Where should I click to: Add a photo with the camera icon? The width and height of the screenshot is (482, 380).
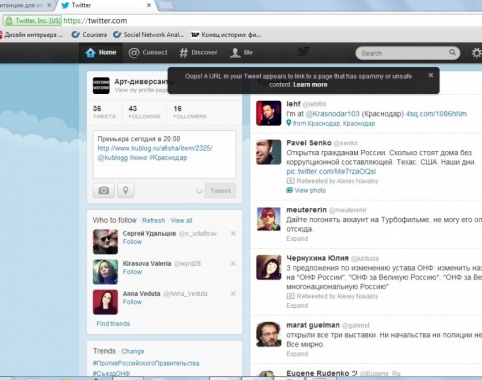[104, 190]
